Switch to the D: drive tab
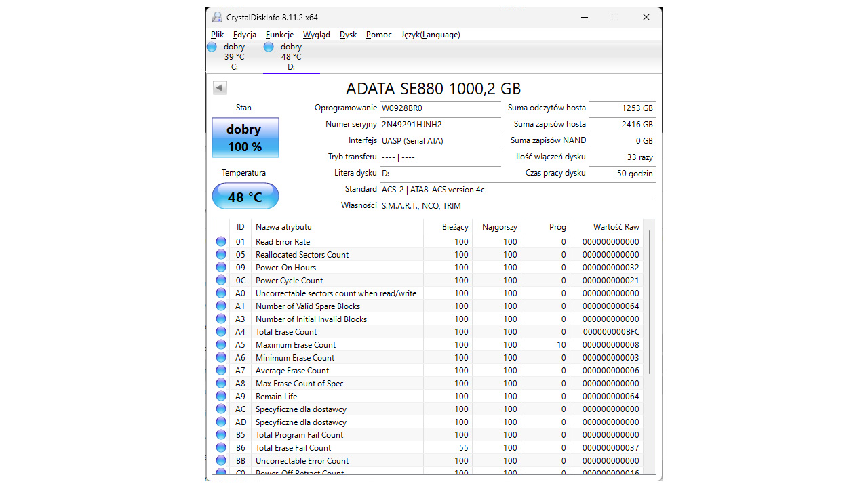The image size is (868, 488). [291, 56]
